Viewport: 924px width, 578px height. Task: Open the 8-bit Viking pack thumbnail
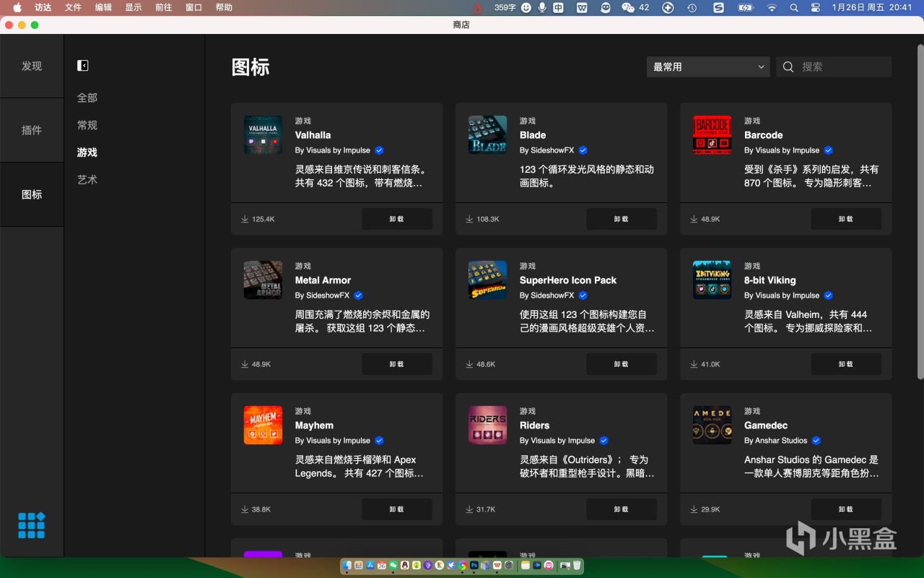712,280
